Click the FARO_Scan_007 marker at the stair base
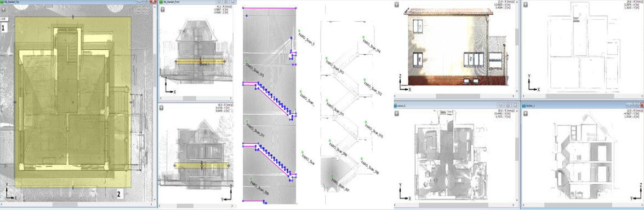The width and height of the screenshot is (644, 210). [x=332, y=176]
